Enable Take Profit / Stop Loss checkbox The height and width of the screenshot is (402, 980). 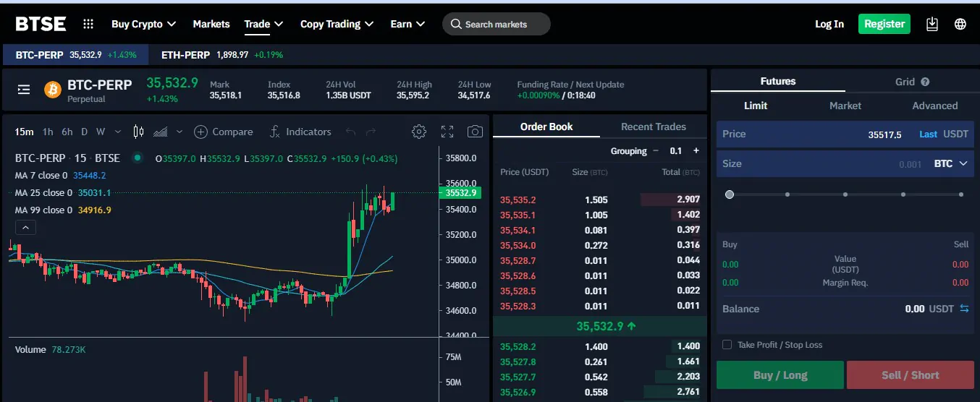click(x=727, y=345)
